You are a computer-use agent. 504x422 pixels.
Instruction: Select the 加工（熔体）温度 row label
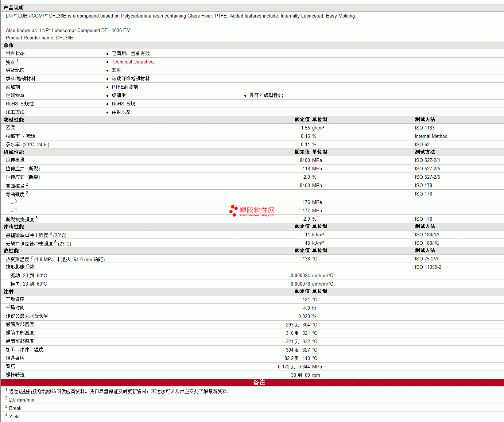tap(25, 350)
